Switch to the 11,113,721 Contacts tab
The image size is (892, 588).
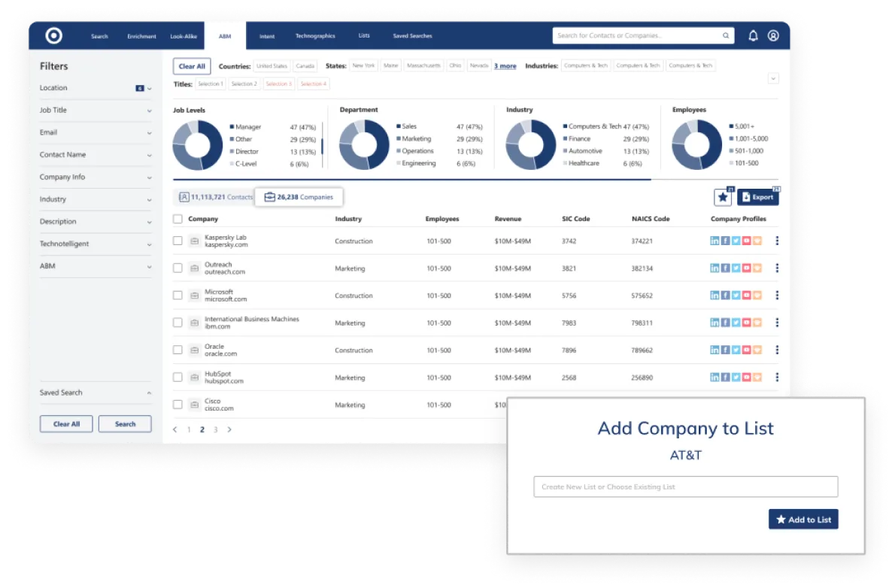click(215, 197)
